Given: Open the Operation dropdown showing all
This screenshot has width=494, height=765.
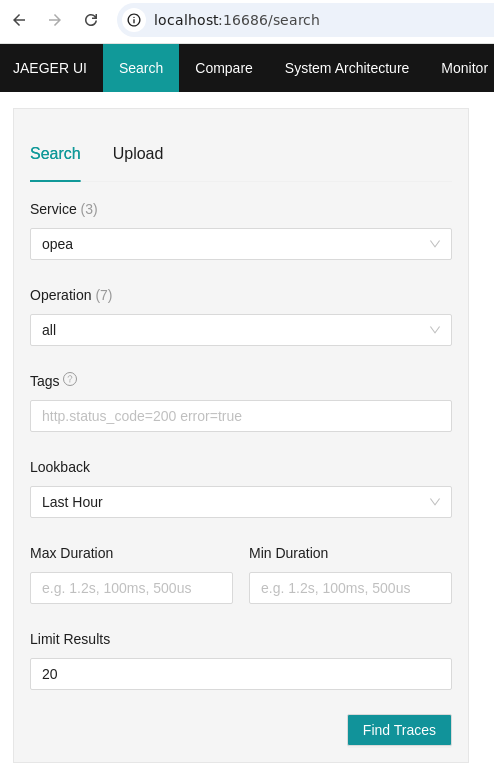Looking at the screenshot, I should (241, 330).
